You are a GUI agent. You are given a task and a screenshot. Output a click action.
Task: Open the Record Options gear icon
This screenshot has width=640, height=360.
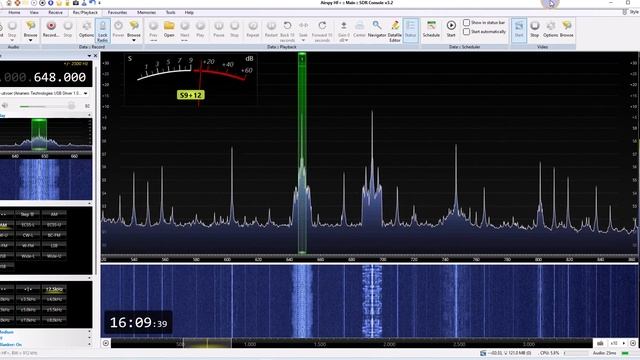(86, 29)
